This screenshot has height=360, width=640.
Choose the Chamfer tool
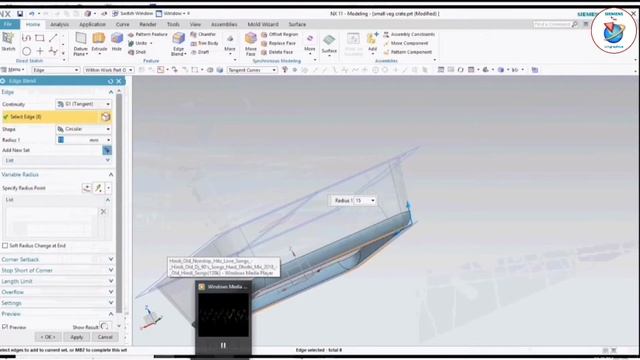click(203, 34)
